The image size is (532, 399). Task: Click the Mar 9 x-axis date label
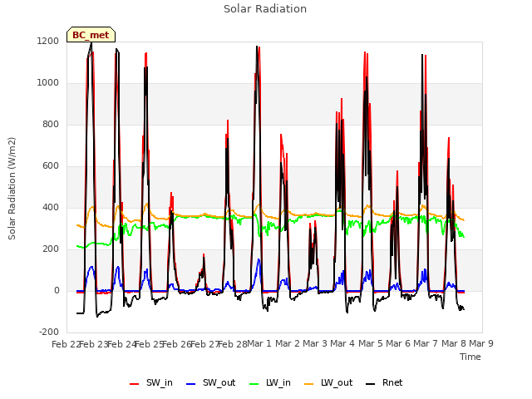pyautogui.click(x=481, y=343)
